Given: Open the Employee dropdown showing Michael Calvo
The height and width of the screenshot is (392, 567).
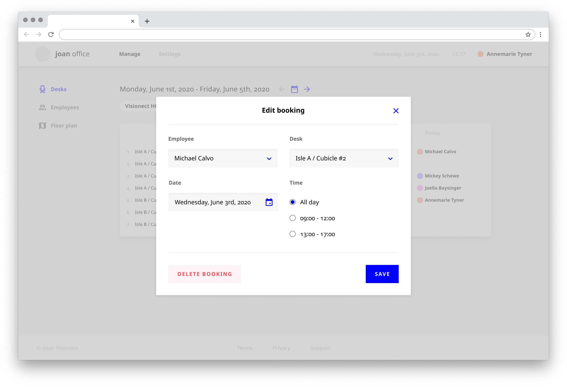Looking at the screenshot, I should pyautogui.click(x=222, y=158).
